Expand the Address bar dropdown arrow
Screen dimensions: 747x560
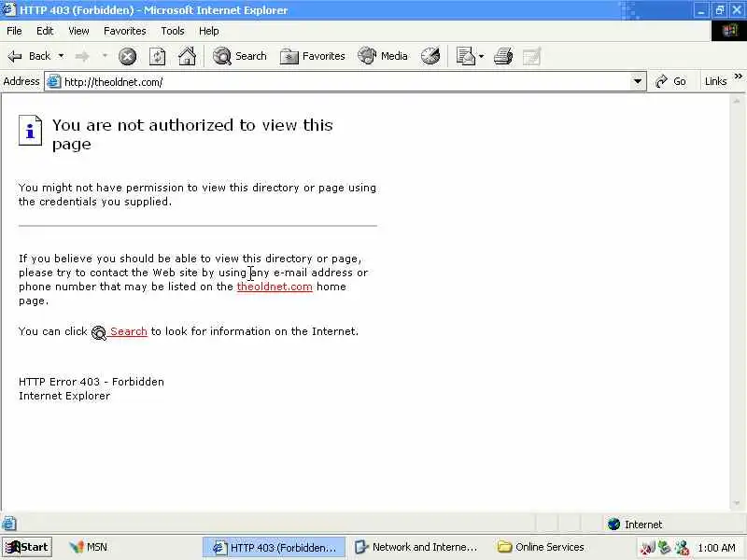click(x=638, y=81)
